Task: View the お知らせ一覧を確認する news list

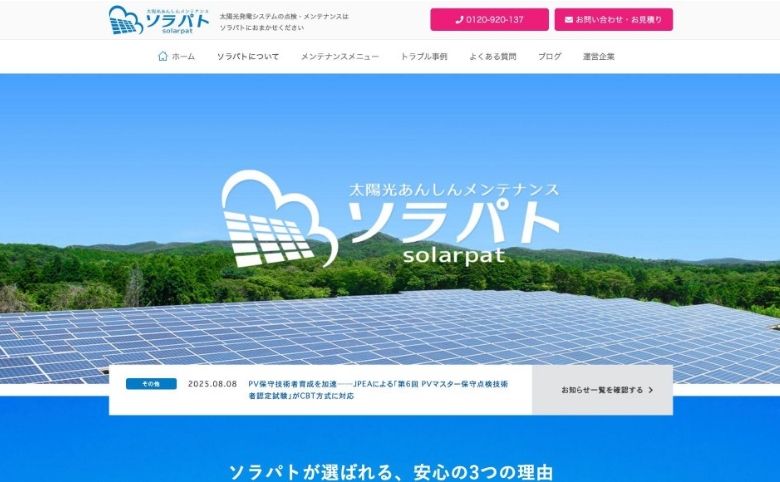Action: click(602, 390)
